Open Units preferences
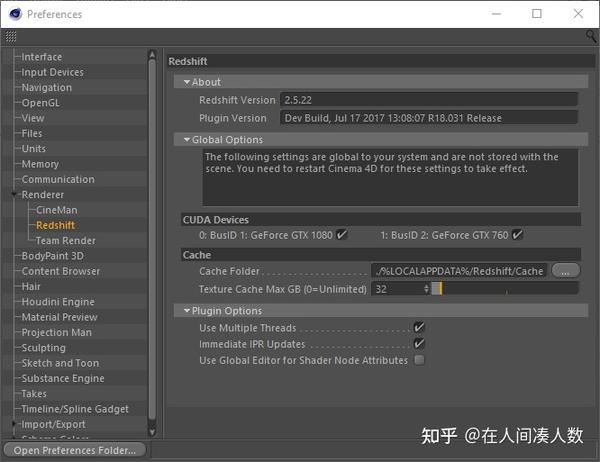Screen dimensions: 600x462 tap(34, 149)
